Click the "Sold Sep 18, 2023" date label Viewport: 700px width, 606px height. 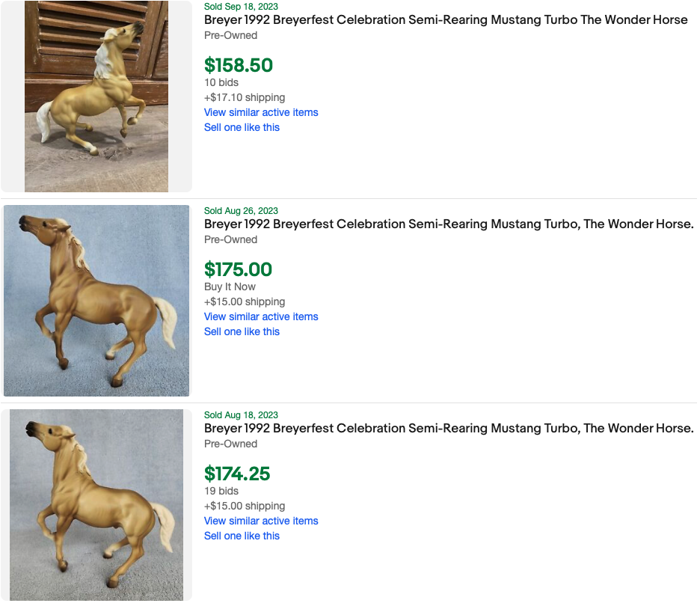pyautogui.click(x=241, y=6)
